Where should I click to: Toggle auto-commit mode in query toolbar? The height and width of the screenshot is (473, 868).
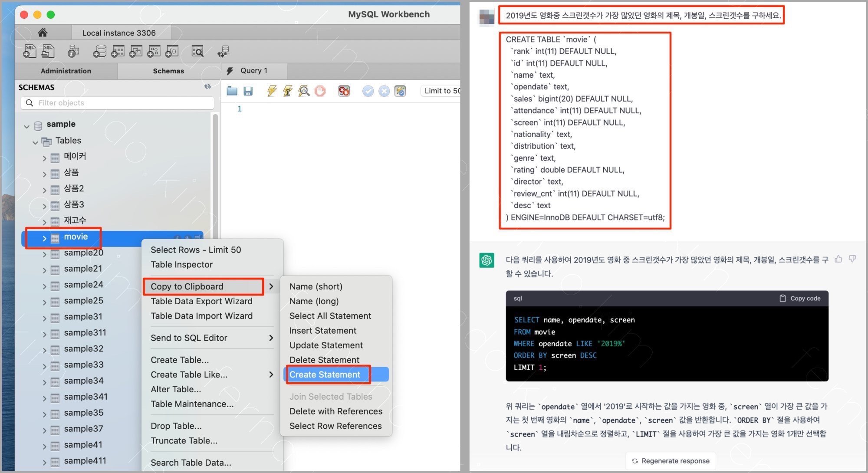click(x=400, y=91)
